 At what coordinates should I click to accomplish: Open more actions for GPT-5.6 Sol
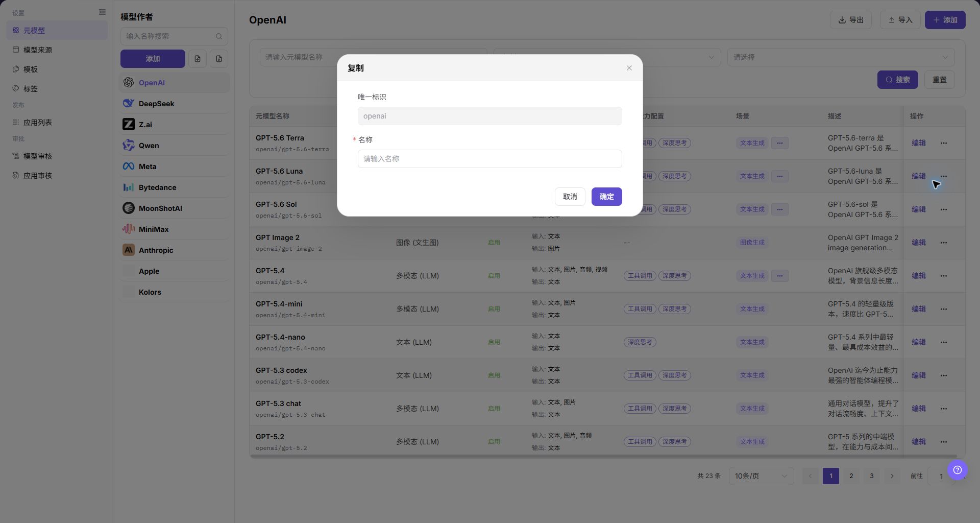click(x=943, y=209)
